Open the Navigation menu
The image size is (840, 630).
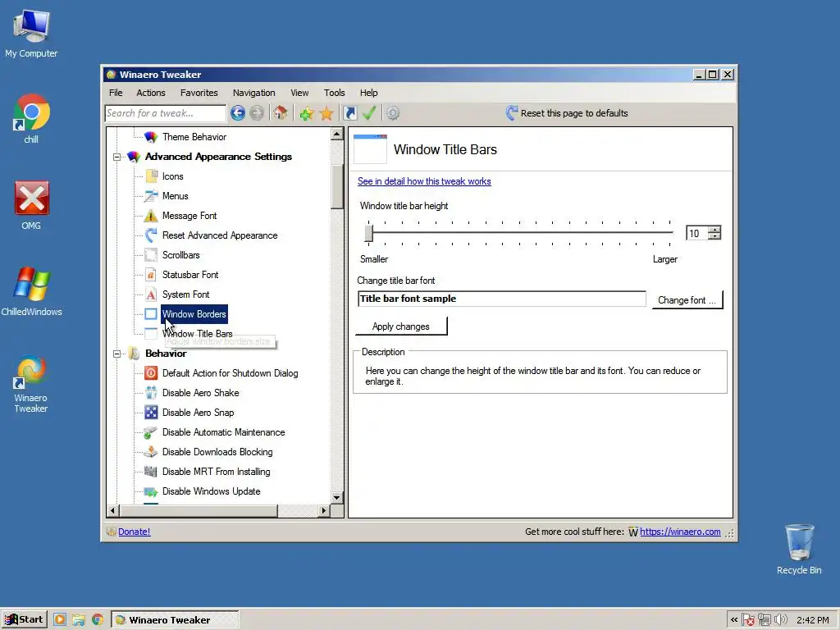click(254, 93)
